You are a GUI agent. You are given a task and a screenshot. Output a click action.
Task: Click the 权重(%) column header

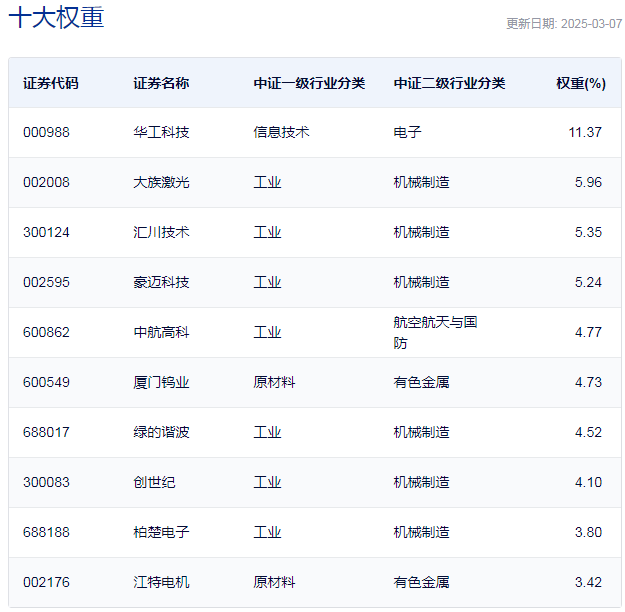coord(580,83)
